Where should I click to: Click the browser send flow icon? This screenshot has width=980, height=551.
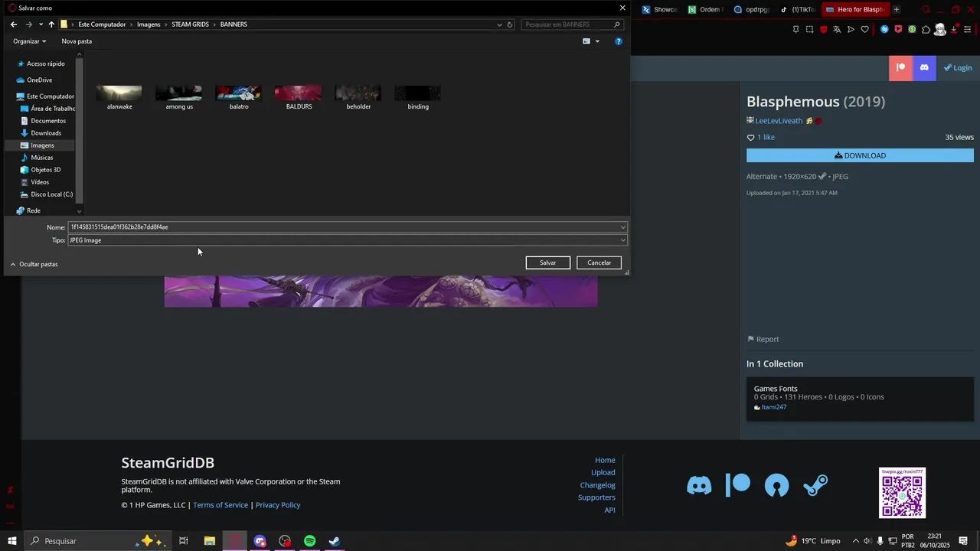coord(851,29)
